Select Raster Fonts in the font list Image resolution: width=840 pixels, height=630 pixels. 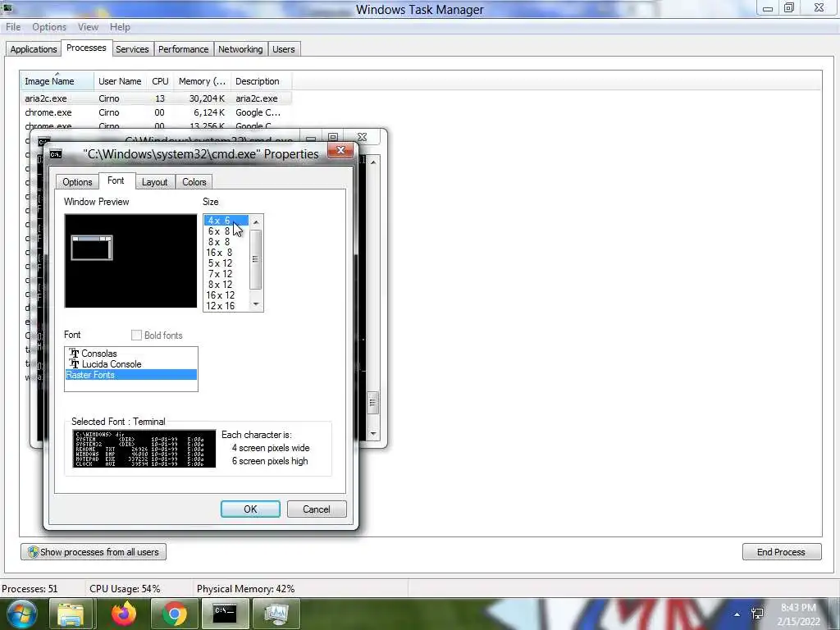(x=130, y=375)
